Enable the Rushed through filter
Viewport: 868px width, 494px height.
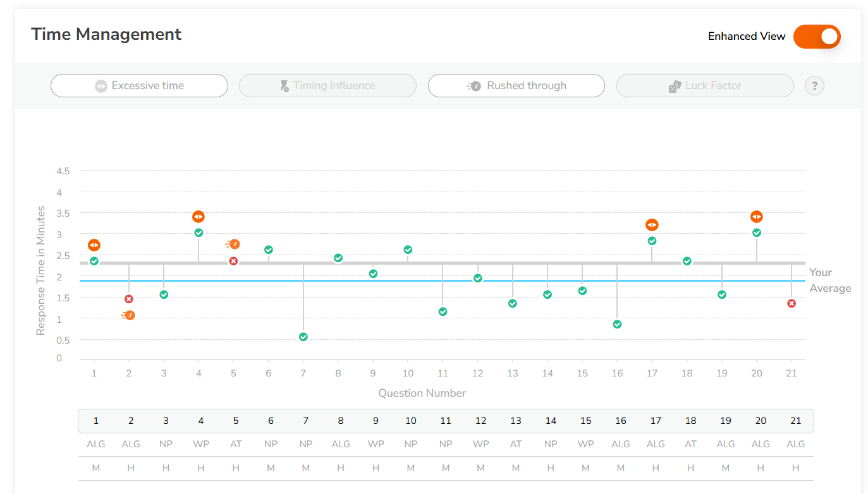click(x=516, y=86)
